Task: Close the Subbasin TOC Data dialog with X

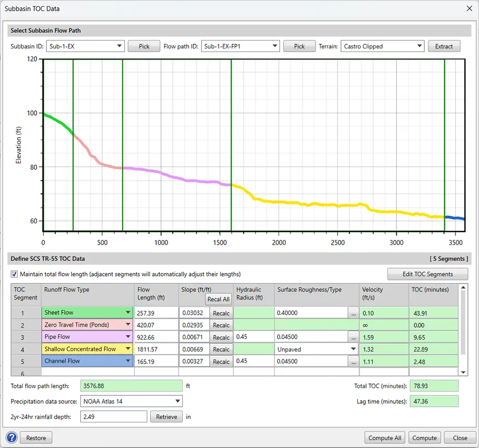Action: click(x=467, y=8)
